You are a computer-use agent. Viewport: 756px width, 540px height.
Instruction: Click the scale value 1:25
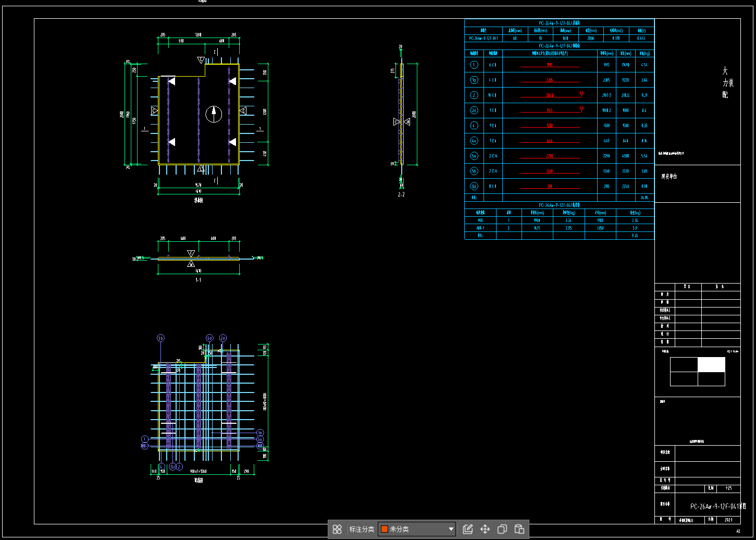[x=728, y=489]
